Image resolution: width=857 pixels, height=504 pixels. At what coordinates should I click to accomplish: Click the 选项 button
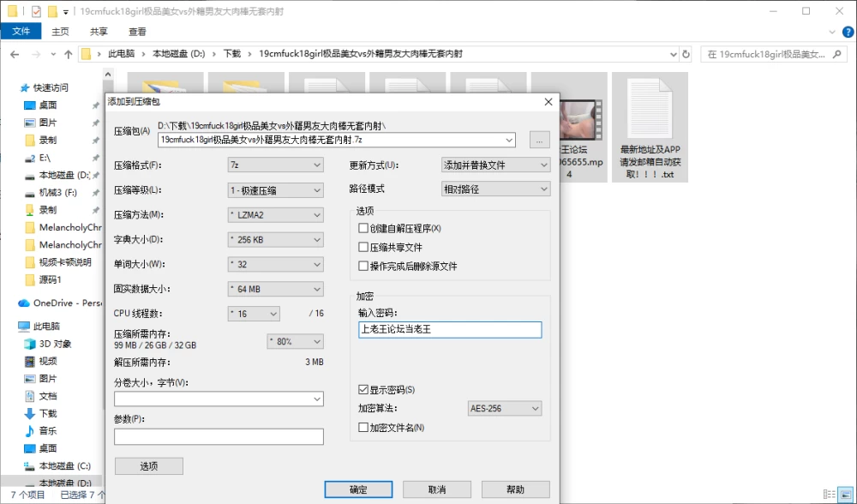148,466
